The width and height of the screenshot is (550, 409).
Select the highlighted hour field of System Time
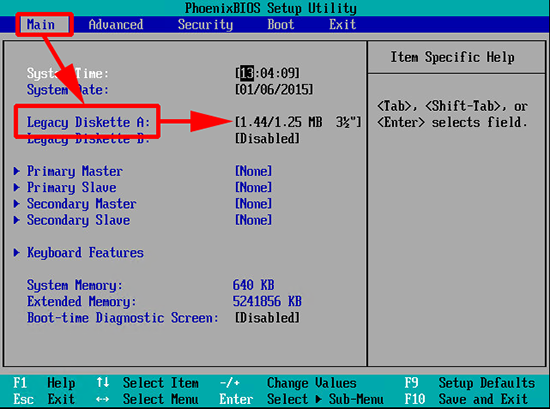click(x=247, y=73)
